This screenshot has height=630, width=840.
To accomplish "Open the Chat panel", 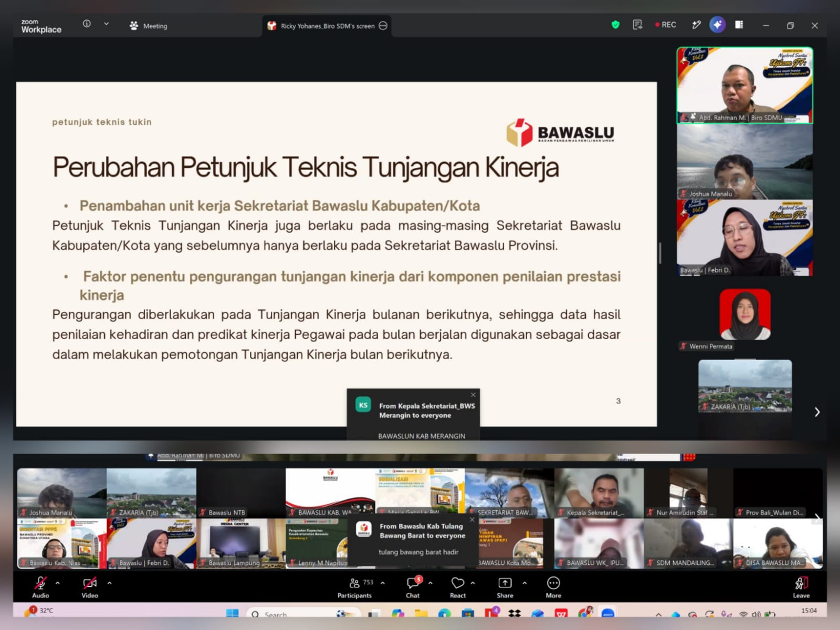I will (413, 587).
